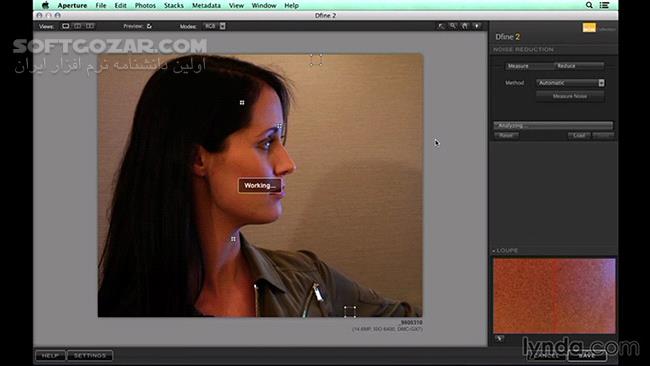Open the Edit menu
Screen dimensions: 650x366
[x=121, y=5]
